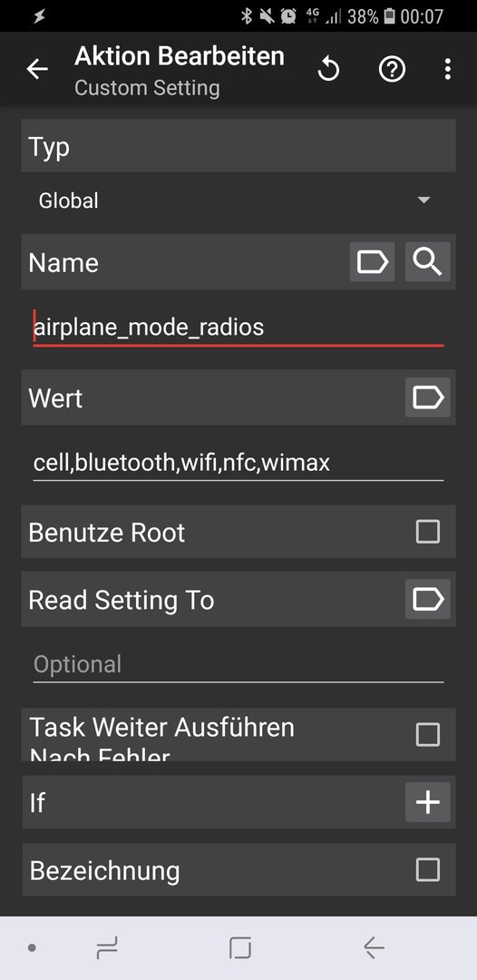Click the variable tag icon next to Name
Image resolution: width=477 pixels, height=980 pixels.
(x=372, y=262)
